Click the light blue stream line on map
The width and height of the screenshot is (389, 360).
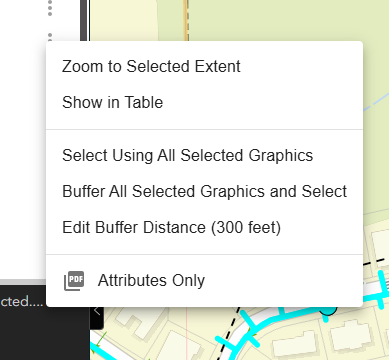[375, 103]
